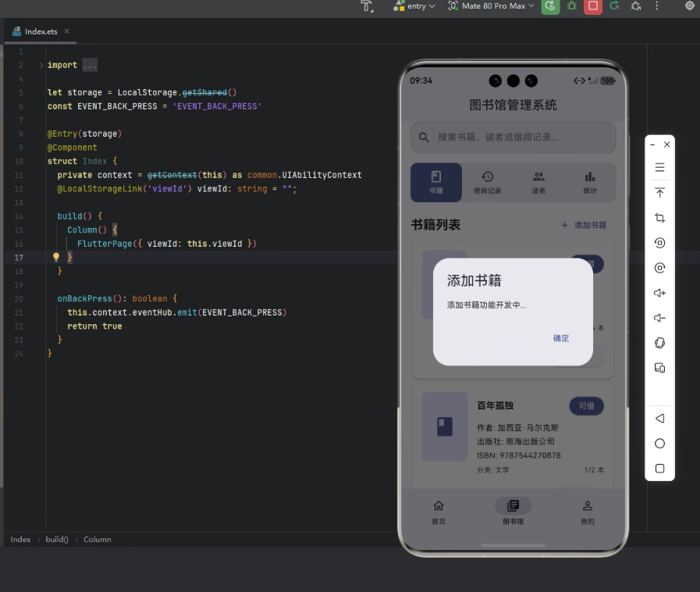This screenshot has height=592, width=700.
Task: Click line number 17 in the gutter
Action: [19, 258]
